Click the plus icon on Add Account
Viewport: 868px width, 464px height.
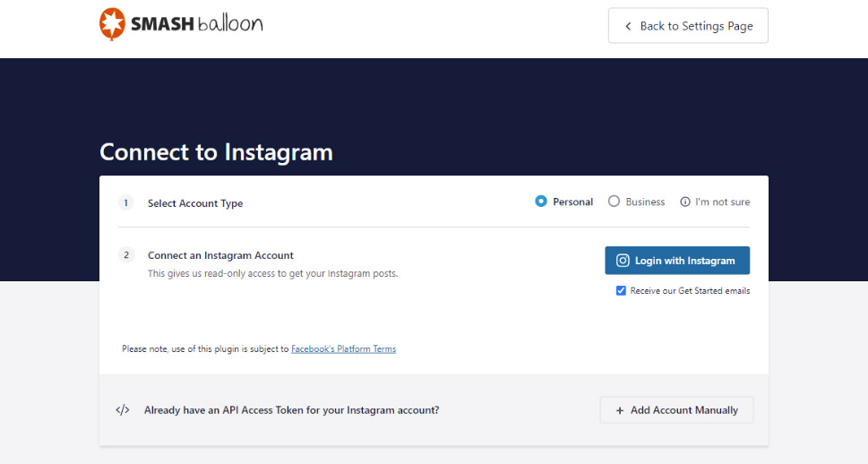tap(620, 410)
